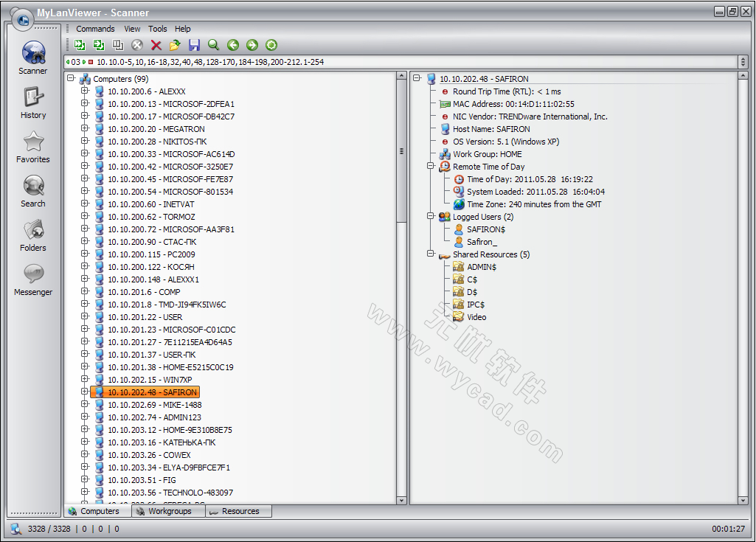Click the green refresh toolbar icon
756x542 pixels.
tap(271, 45)
